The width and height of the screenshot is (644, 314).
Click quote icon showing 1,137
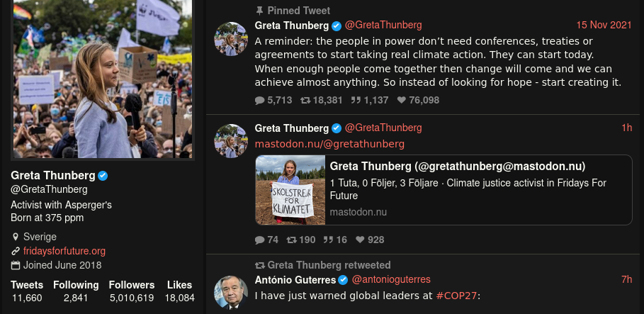click(x=356, y=101)
